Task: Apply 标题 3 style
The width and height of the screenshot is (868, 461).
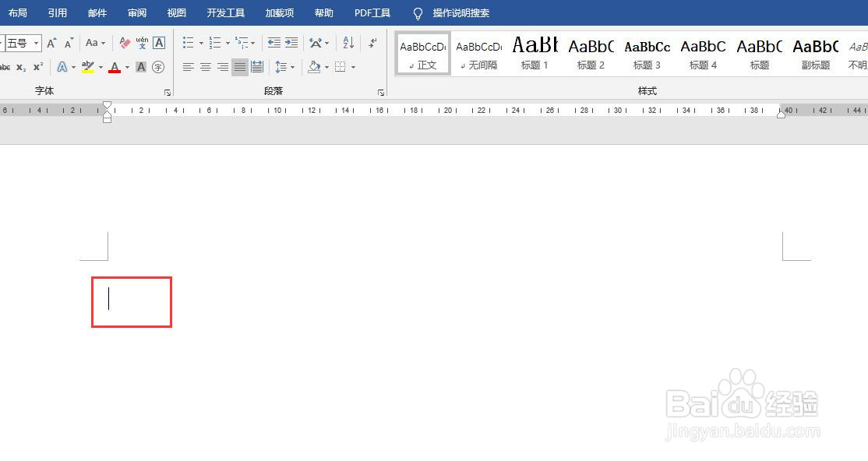Action: (x=647, y=54)
